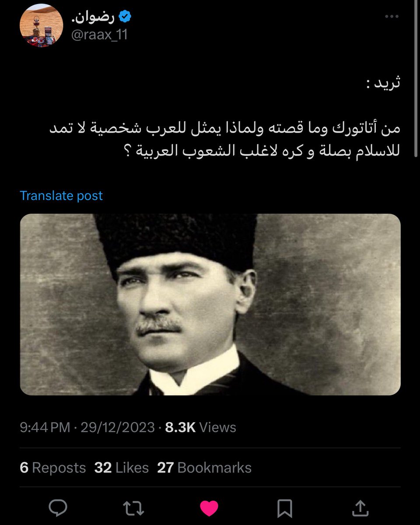The width and height of the screenshot is (420, 525).
Task: Open the share sheet via the upload icon
Action: (359, 507)
